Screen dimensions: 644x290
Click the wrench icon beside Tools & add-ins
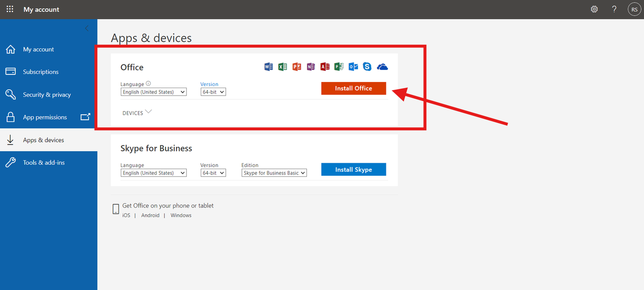pos(10,163)
